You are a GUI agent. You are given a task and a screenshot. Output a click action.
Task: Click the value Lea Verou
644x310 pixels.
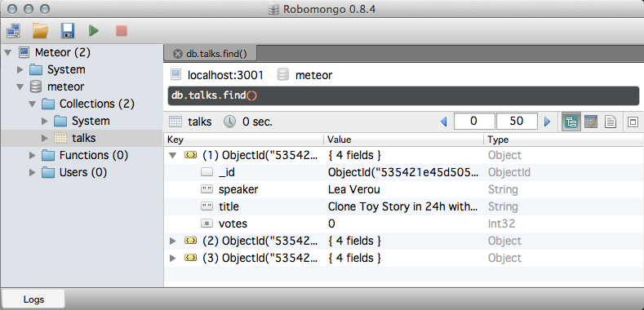354,190
